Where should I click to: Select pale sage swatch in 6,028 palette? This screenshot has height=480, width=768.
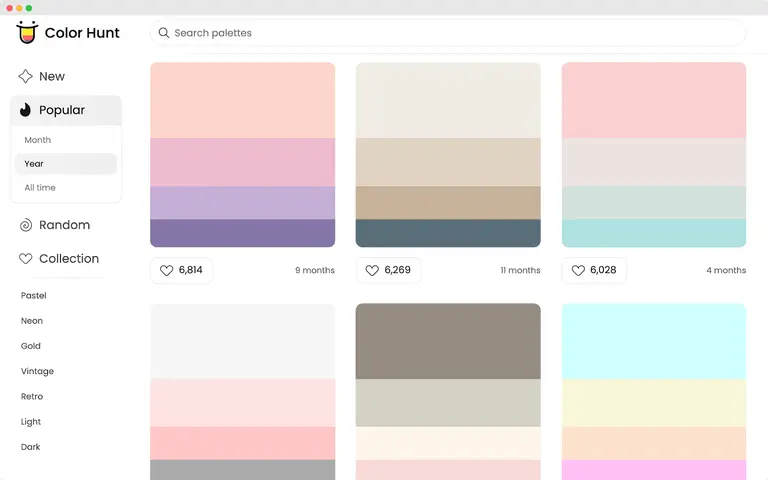pos(654,203)
